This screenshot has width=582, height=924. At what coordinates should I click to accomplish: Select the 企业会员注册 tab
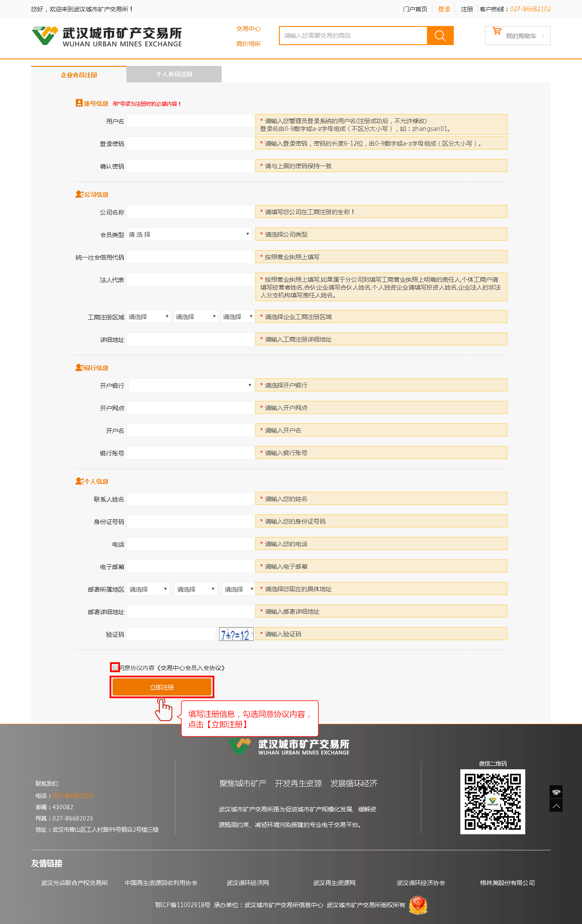[79, 75]
